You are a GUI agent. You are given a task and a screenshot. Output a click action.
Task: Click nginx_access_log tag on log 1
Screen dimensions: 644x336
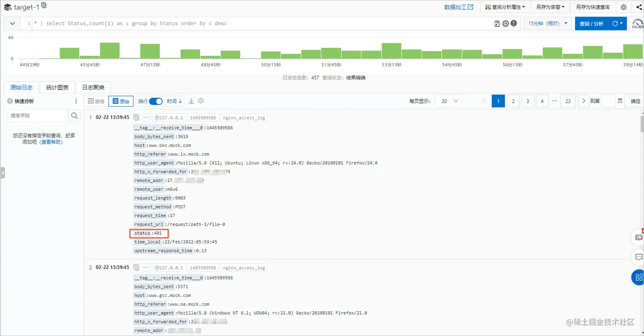click(x=244, y=118)
